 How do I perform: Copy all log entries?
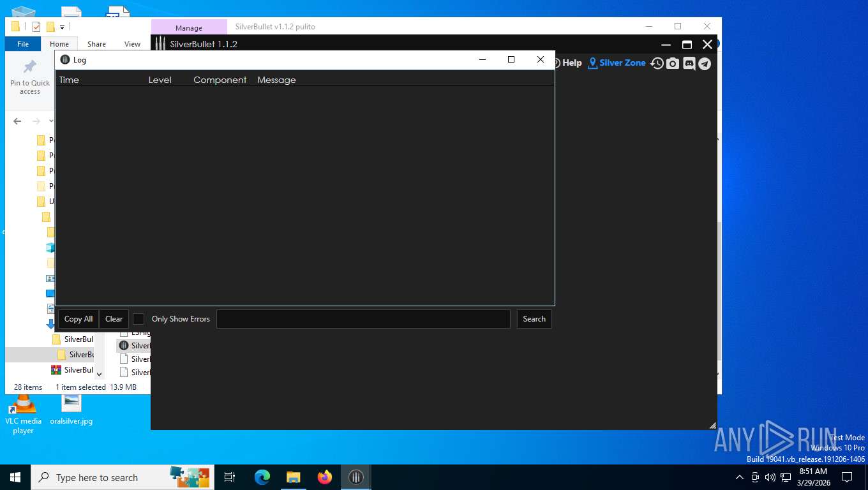79,319
